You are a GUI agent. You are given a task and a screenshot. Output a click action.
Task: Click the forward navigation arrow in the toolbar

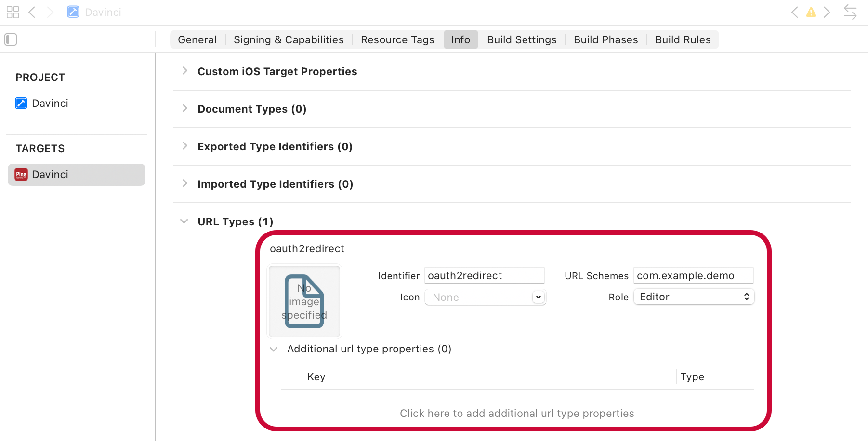827,12
